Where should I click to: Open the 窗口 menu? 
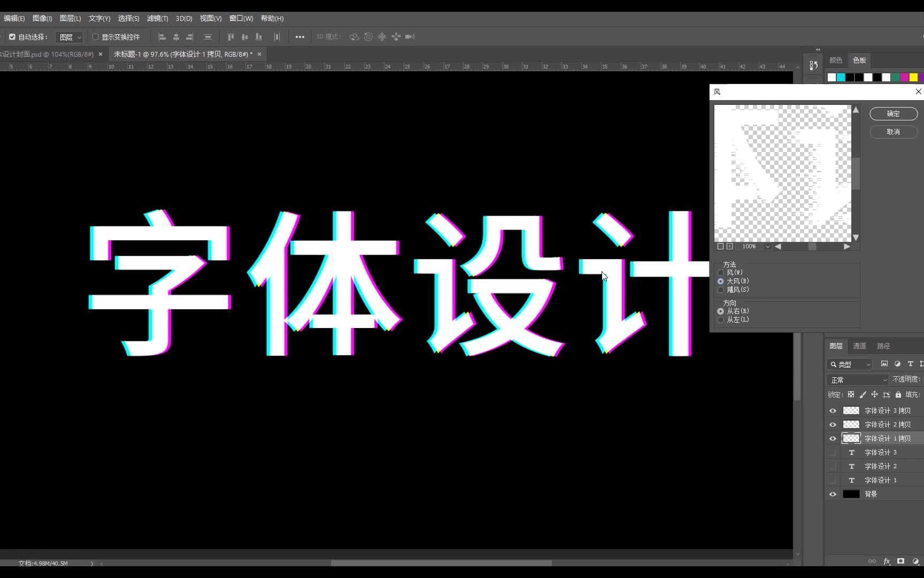click(241, 18)
